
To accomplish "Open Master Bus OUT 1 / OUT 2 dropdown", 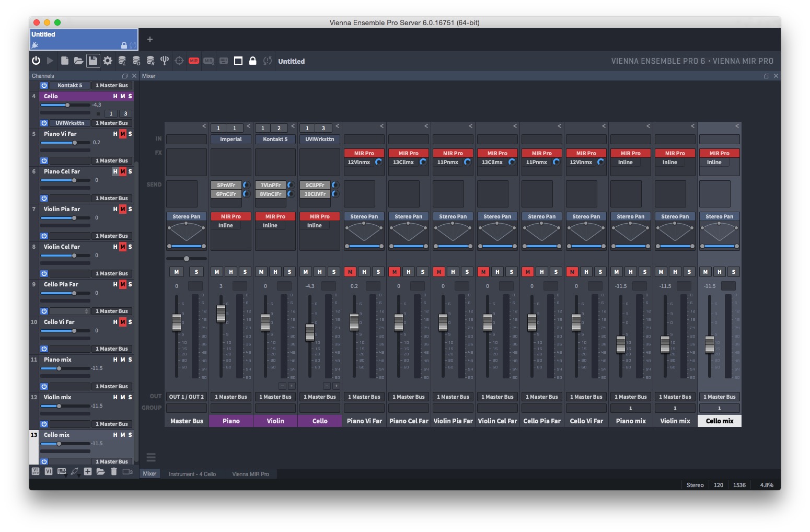I will pyautogui.click(x=187, y=397).
